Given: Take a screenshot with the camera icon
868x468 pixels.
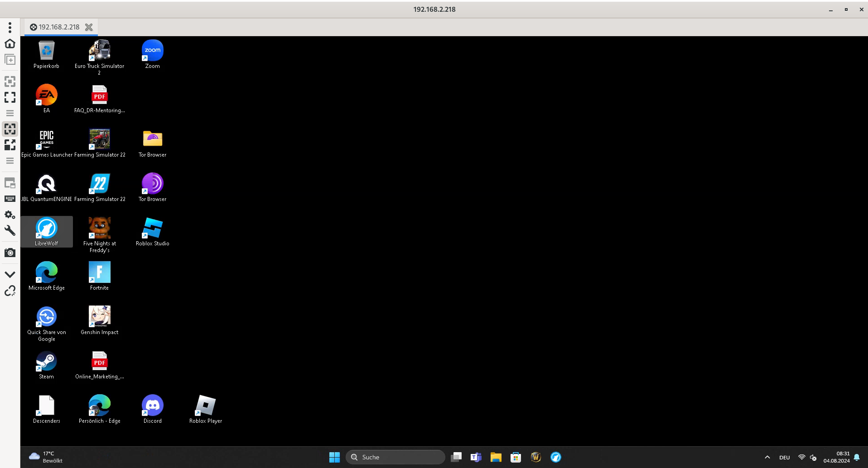Looking at the screenshot, I should (x=10, y=253).
